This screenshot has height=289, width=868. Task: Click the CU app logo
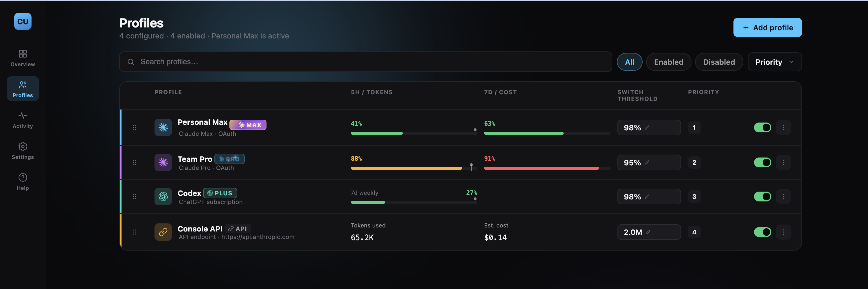(x=23, y=22)
